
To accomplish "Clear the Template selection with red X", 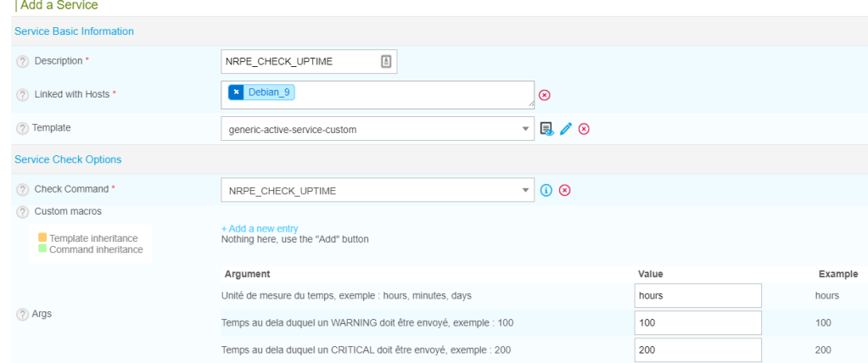I will coord(584,129).
